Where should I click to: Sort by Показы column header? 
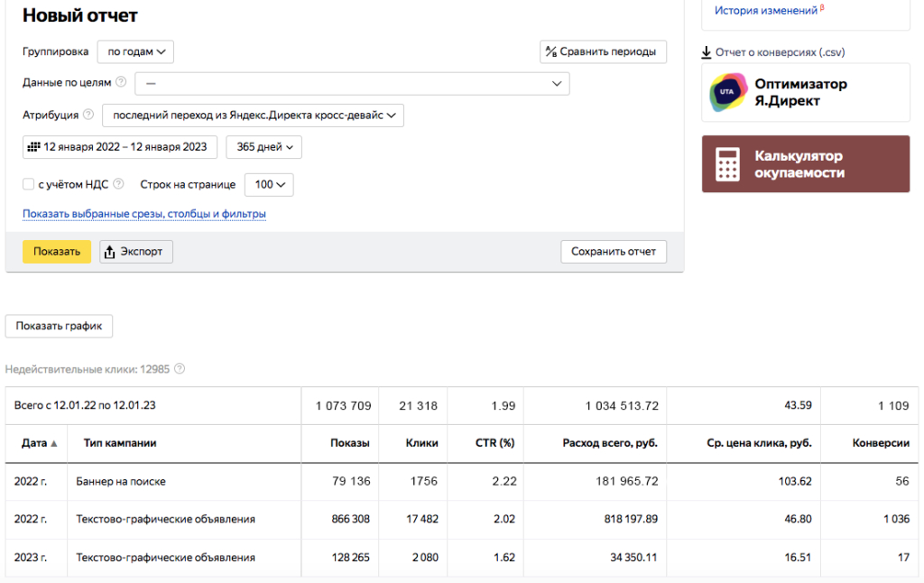point(350,443)
